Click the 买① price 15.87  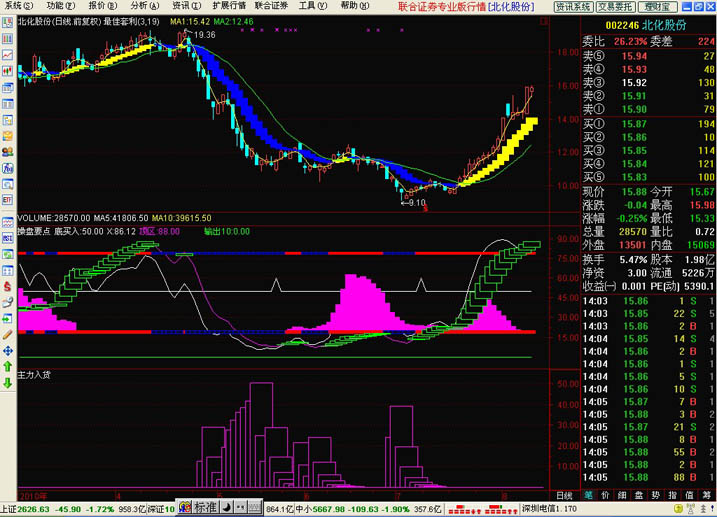(633, 124)
